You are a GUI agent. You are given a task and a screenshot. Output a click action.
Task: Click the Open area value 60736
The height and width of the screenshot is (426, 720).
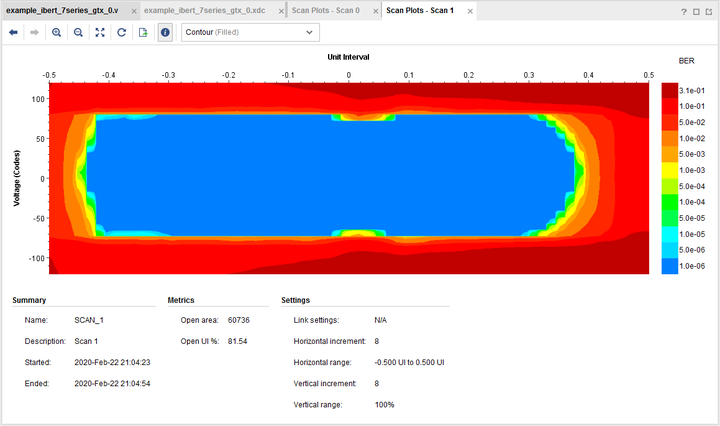(239, 320)
